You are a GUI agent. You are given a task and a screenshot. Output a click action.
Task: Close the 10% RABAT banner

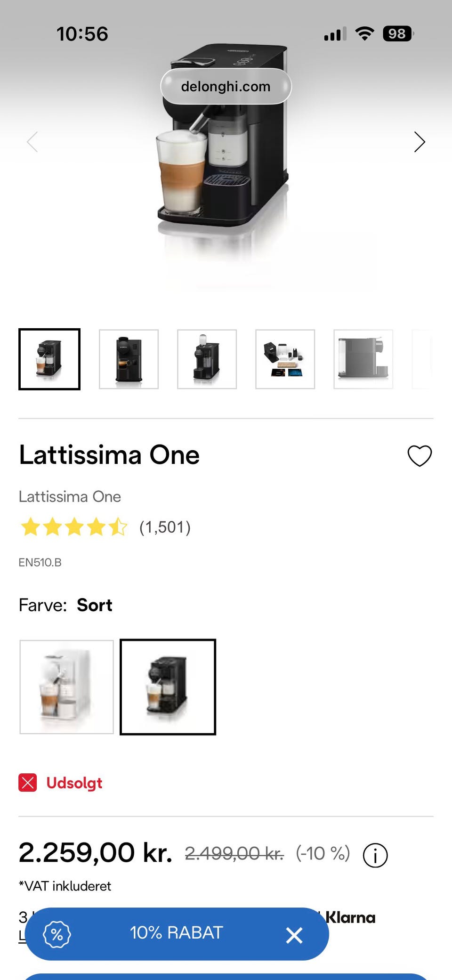tap(294, 935)
